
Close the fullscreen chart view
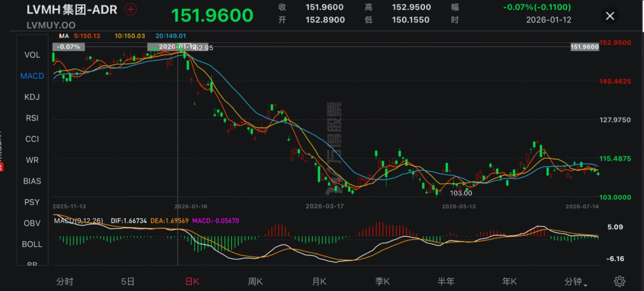[610, 16]
